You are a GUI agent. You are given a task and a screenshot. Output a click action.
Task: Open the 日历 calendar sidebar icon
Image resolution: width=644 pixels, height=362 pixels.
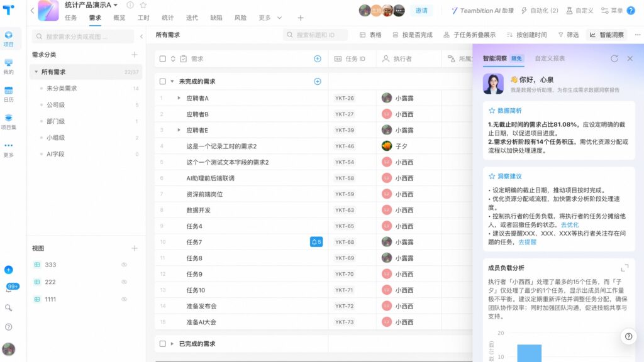8,94
